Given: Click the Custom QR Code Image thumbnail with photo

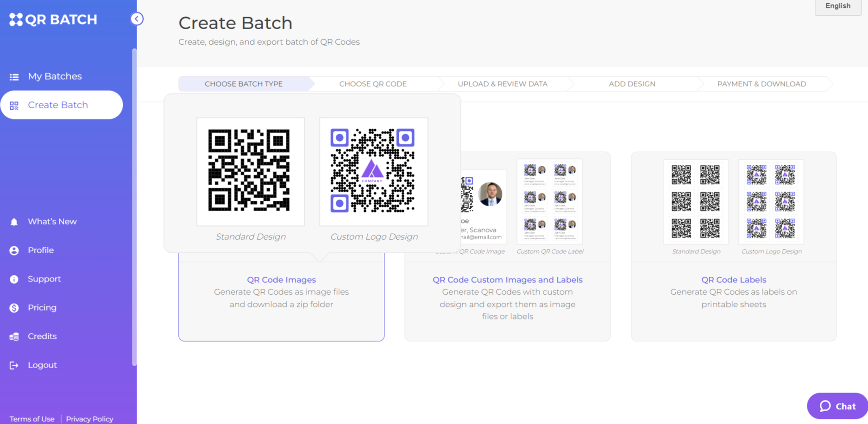Looking at the screenshot, I should 484,206.
